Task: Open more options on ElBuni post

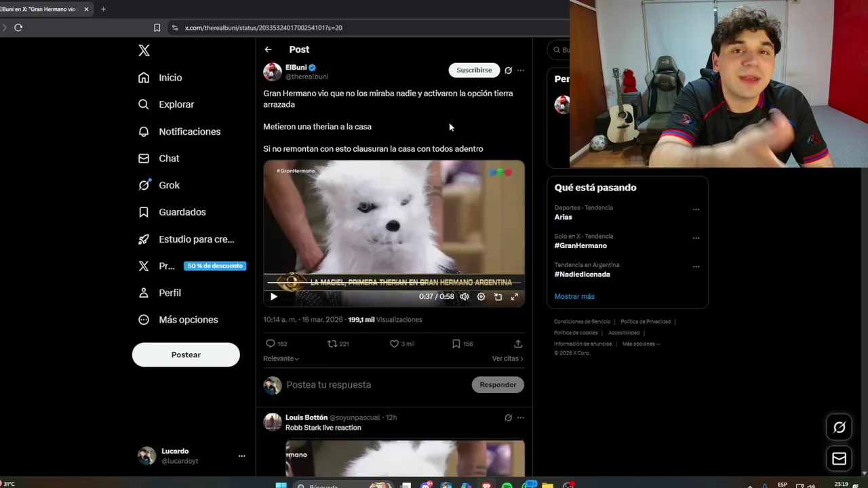Action: click(521, 70)
